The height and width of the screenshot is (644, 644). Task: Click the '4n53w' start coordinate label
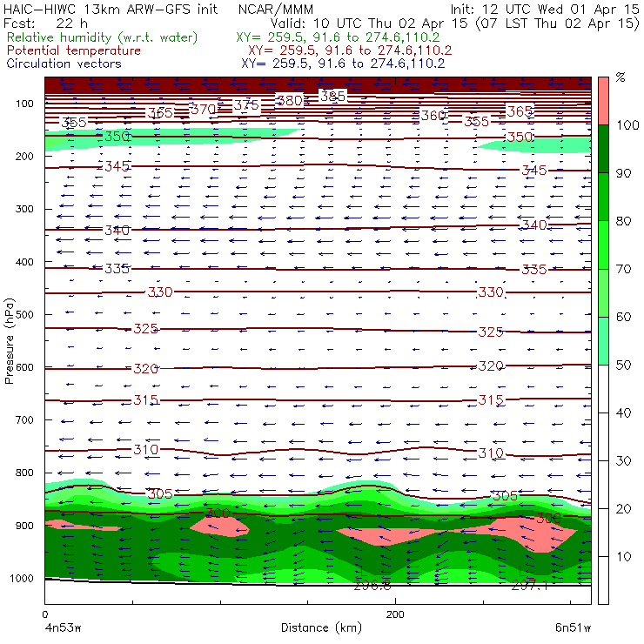[x=63, y=627]
